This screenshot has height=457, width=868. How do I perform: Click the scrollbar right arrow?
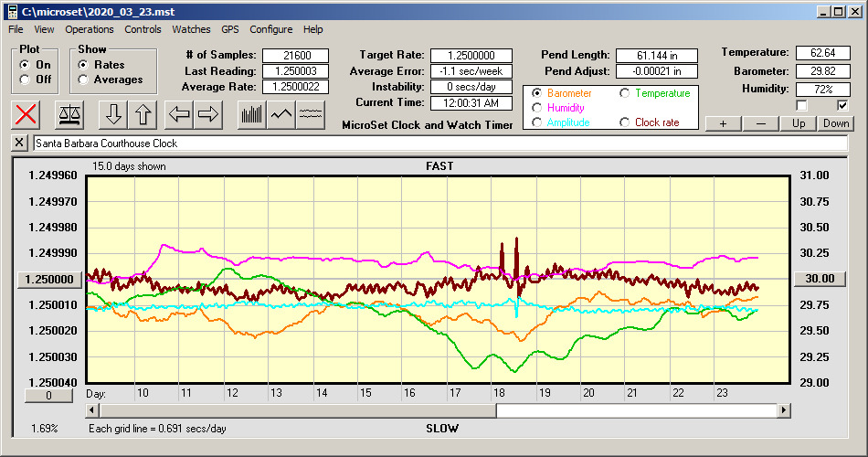click(x=783, y=410)
